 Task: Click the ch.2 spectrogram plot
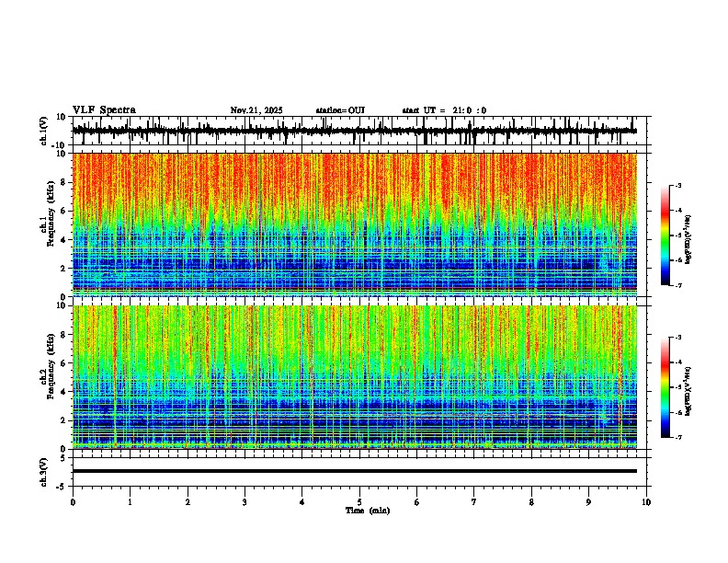click(355, 377)
